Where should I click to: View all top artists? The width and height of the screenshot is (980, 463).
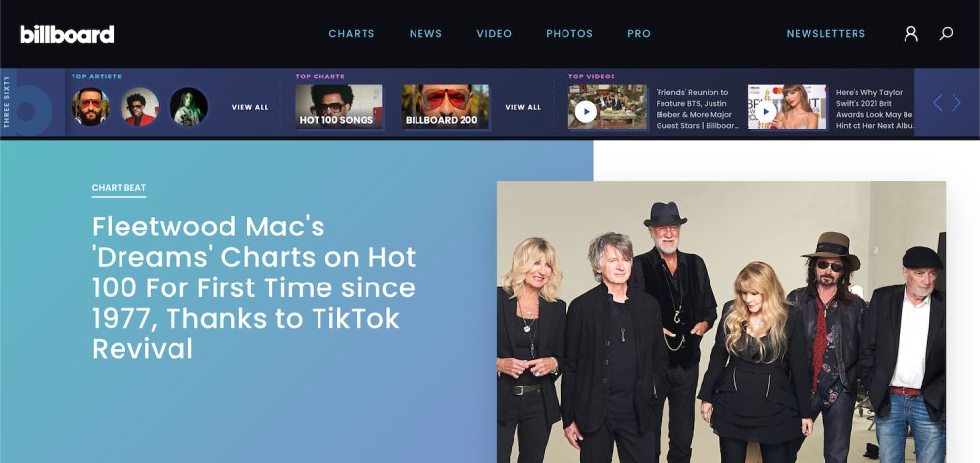pos(250,107)
